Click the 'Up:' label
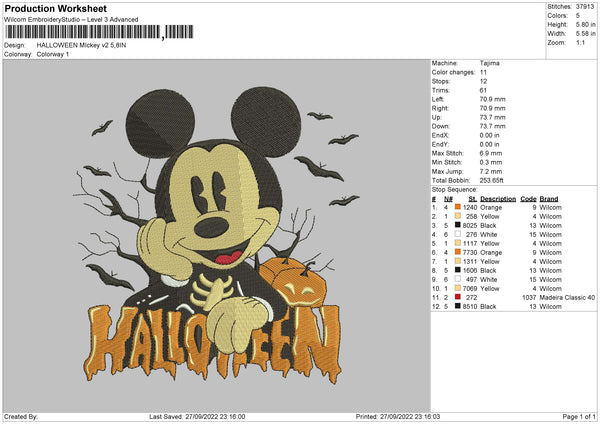This screenshot has height=424, width=600. [436, 117]
